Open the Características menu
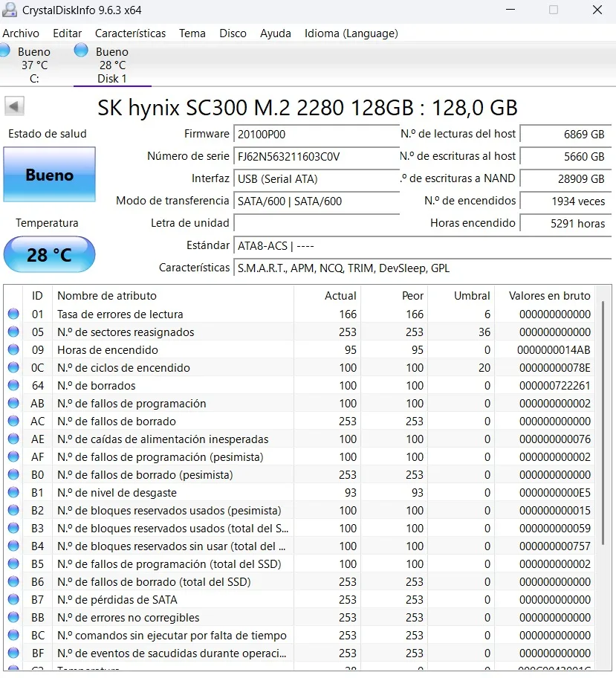The height and width of the screenshot is (678, 616). (130, 33)
